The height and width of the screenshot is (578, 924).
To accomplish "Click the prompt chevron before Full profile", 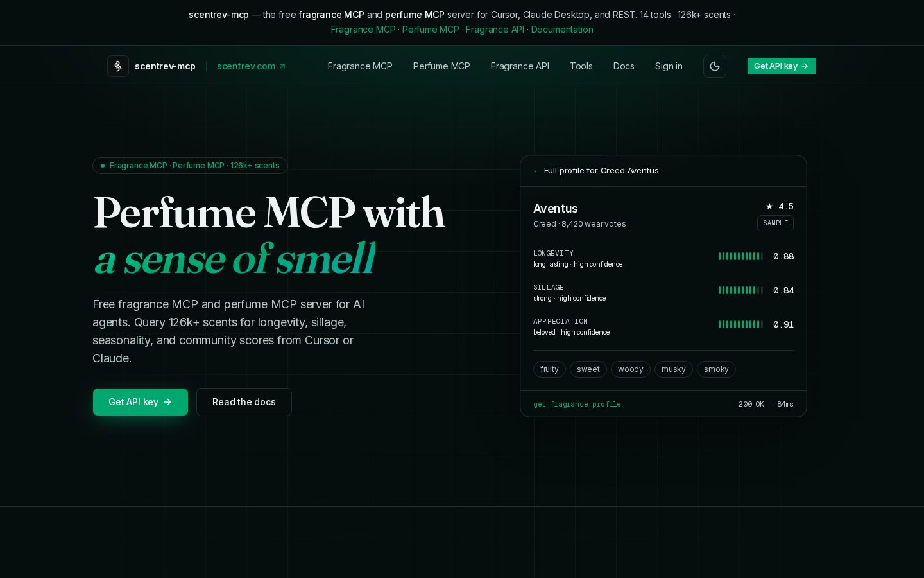I will (x=535, y=171).
